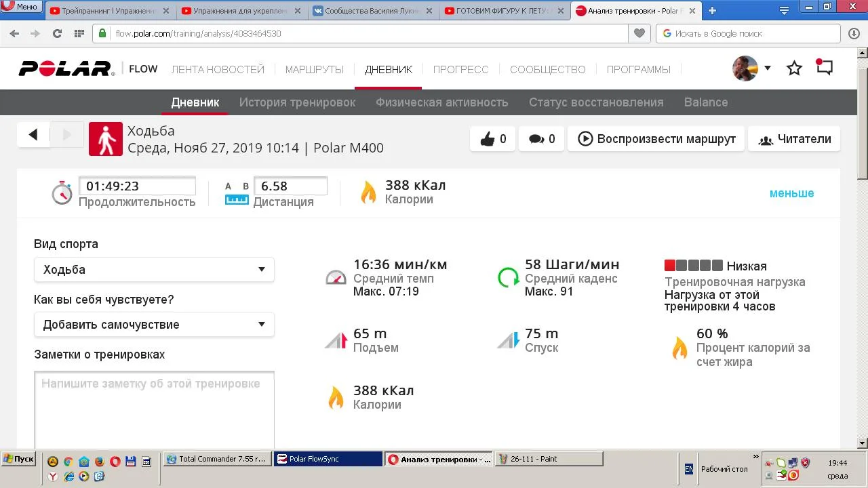
Task: Click the thumbs-up like button
Action: pos(493,139)
